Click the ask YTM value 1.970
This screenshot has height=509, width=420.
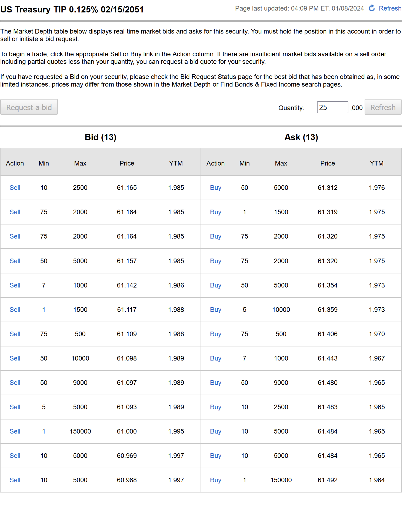[x=377, y=334]
